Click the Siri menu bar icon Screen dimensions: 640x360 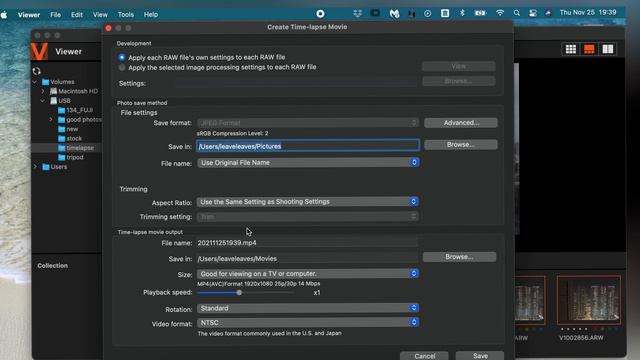click(x=548, y=13)
